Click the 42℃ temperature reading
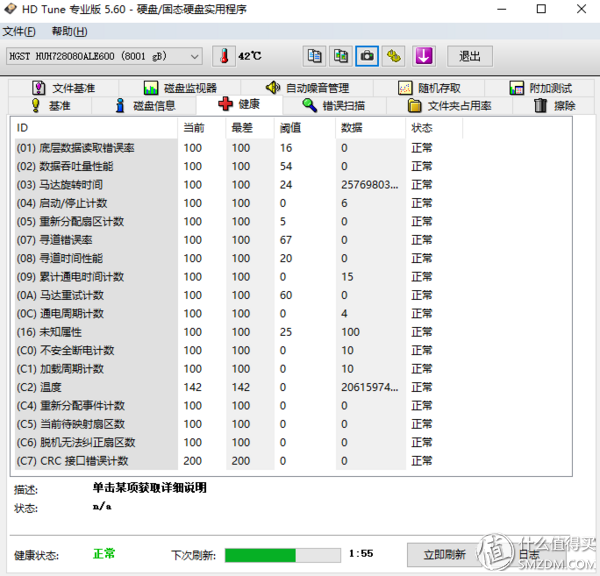 click(x=249, y=56)
